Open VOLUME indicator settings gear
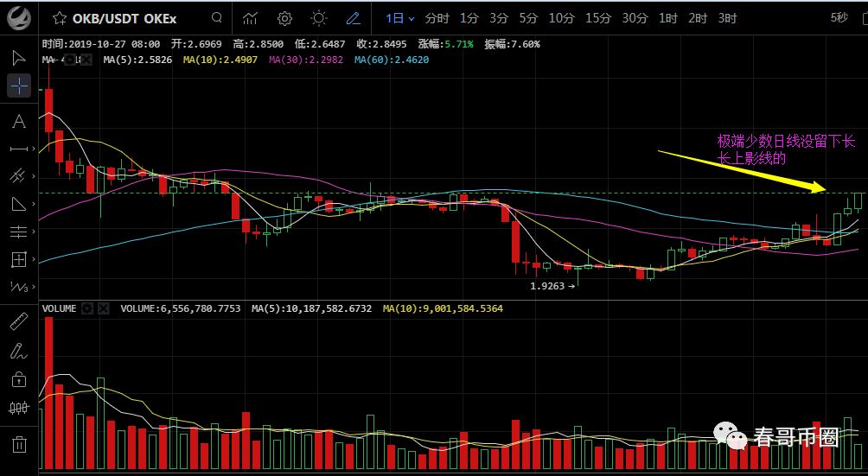Image resolution: width=868 pixels, height=476 pixels. coord(87,308)
